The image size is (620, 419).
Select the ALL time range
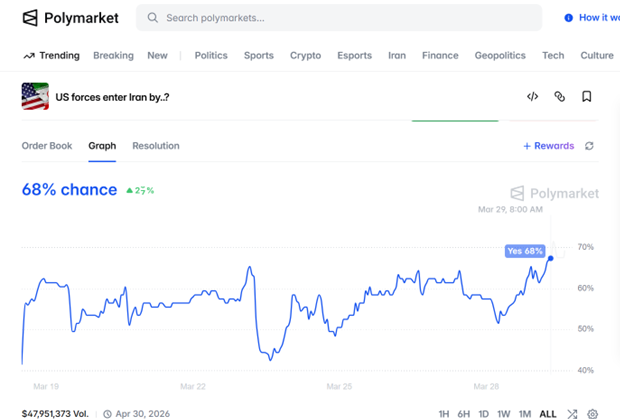(x=547, y=413)
